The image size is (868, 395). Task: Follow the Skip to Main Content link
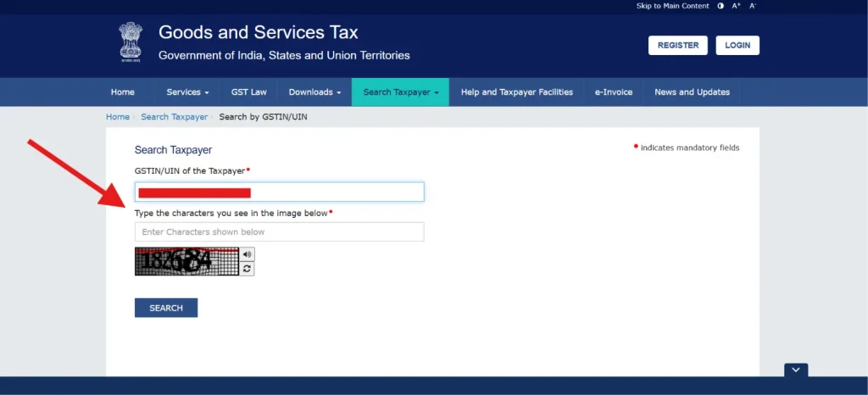coord(672,6)
